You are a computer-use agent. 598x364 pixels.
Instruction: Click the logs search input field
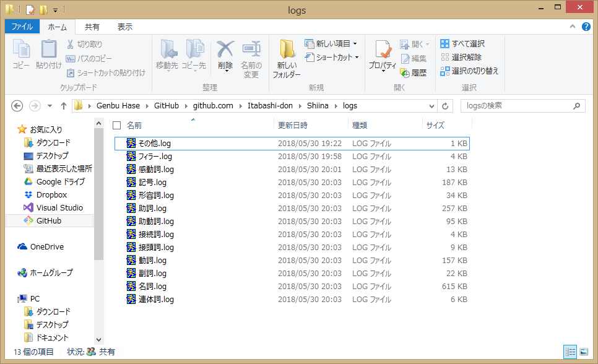click(x=517, y=106)
